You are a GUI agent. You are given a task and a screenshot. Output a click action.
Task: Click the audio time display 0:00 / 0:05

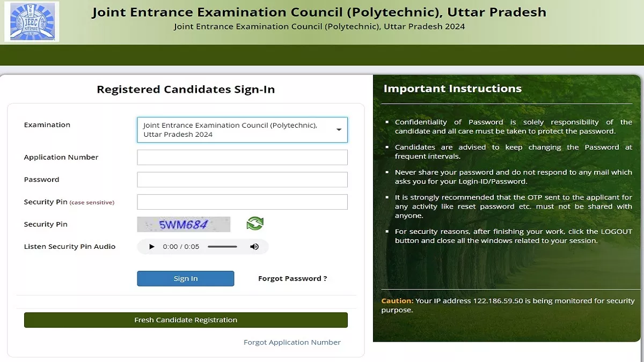click(181, 247)
